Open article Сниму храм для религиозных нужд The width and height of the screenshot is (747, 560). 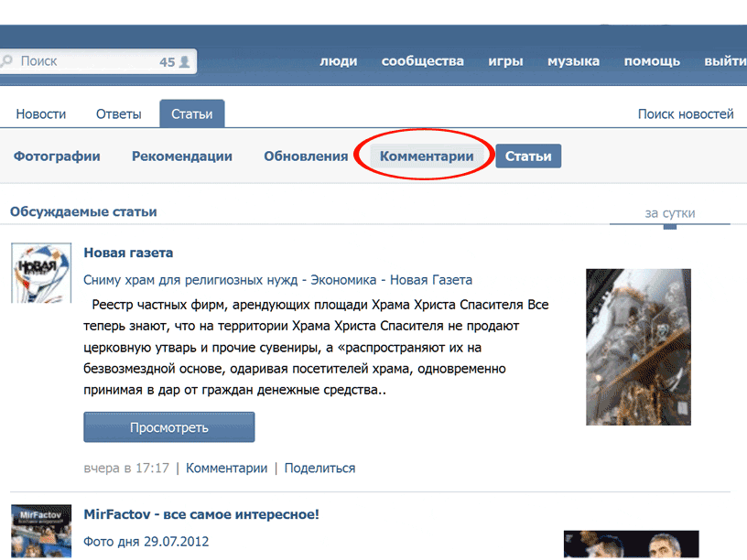coord(277,280)
